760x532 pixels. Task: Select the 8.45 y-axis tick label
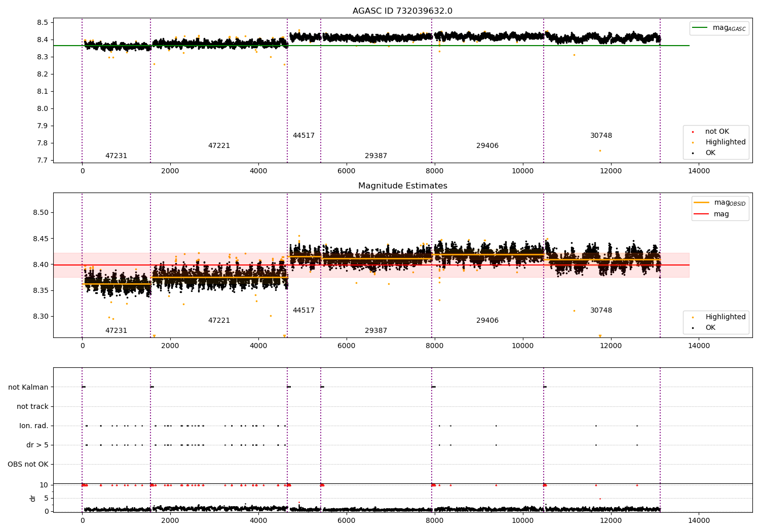click(x=40, y=239)
